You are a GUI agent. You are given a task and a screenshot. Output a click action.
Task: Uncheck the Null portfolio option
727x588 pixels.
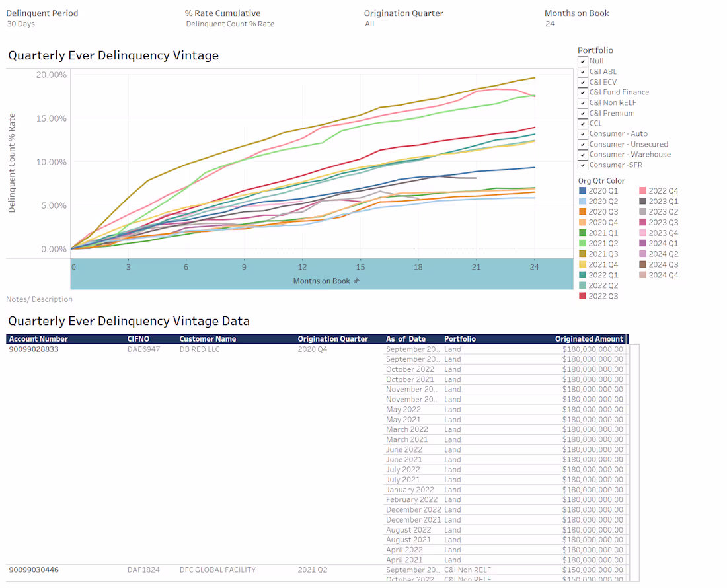tap(582, 61)
